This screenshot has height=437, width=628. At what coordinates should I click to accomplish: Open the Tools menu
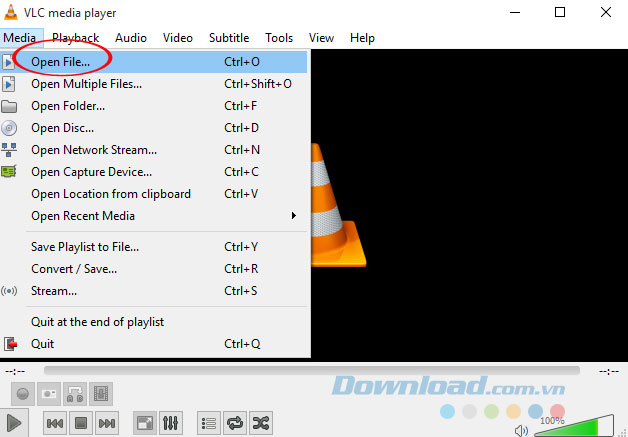tap(279, 38)
